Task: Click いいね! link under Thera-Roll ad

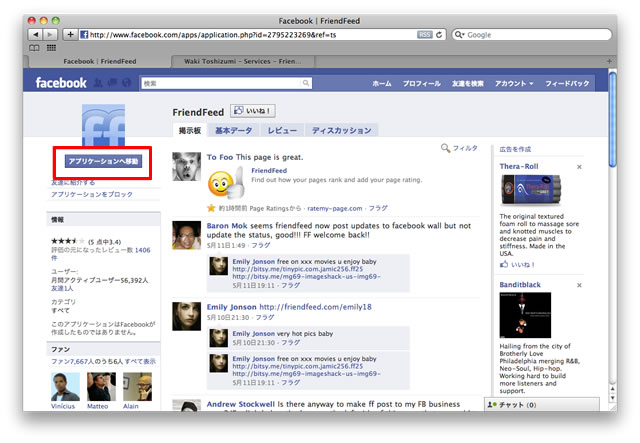Action: tap(523, 265)
